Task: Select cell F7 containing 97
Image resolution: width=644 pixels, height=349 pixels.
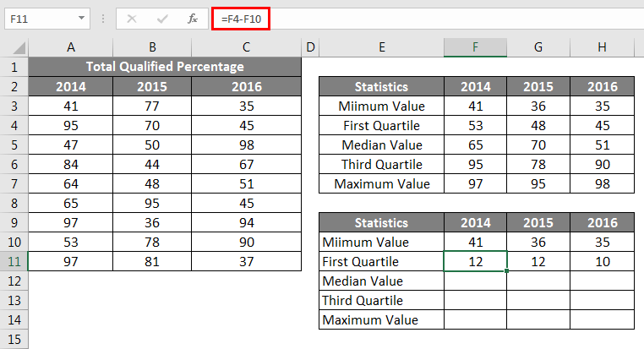Action: tap(475, 183)
